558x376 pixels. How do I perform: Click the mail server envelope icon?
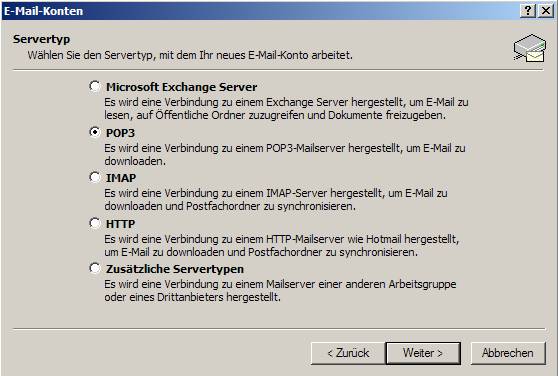point(530,48)
